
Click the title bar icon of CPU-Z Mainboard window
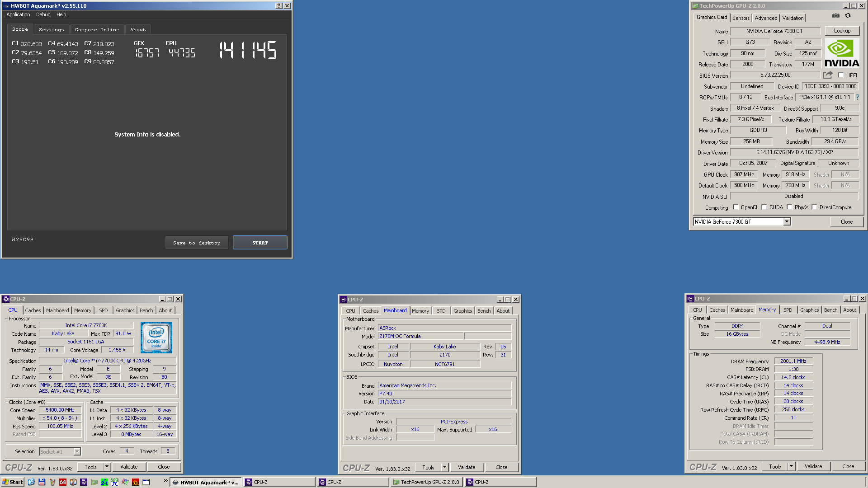coord(344,300)
